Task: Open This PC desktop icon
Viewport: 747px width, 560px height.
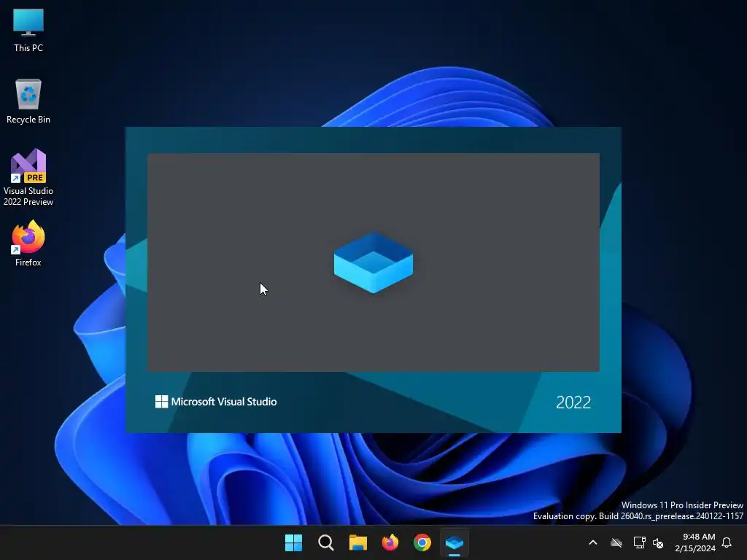Action: coord(28,29)
